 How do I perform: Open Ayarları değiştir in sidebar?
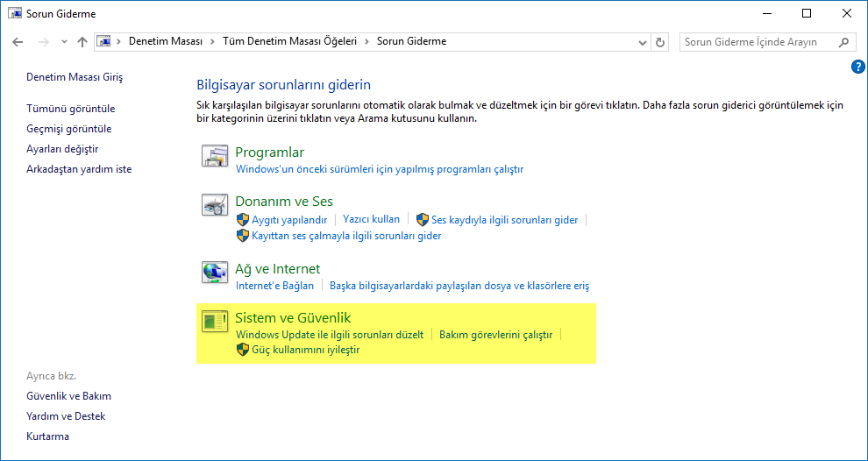pos(62,149)
